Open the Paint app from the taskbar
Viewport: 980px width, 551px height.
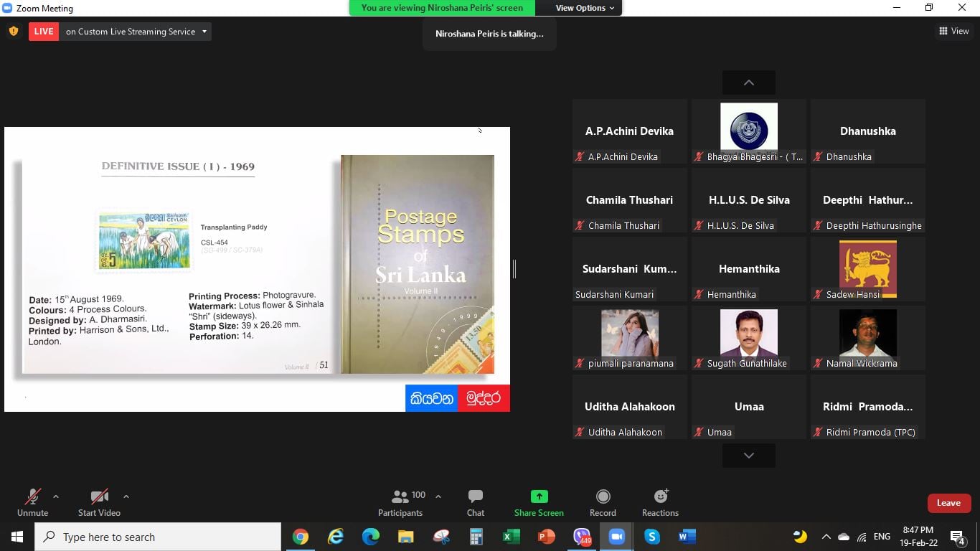pyautogui.click(x=440, y=537)
